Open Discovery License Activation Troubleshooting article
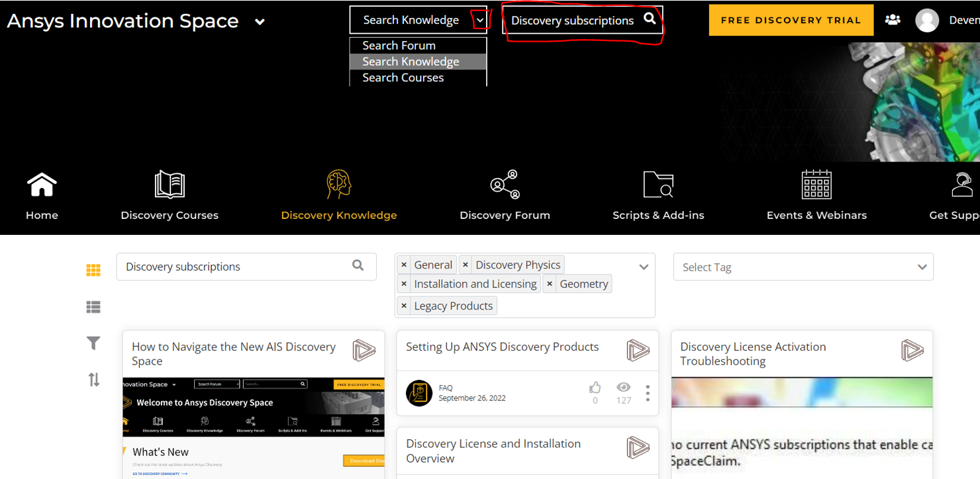 753,354
